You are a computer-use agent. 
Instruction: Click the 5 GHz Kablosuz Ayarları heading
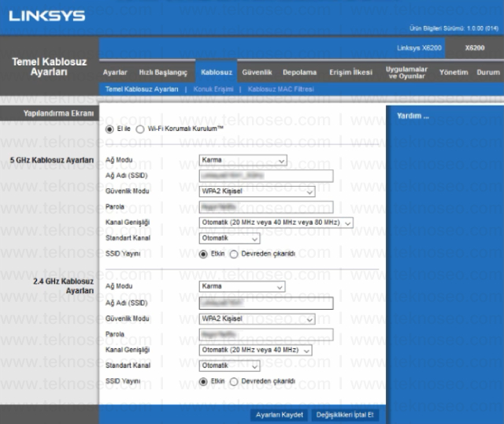[52, 160]
